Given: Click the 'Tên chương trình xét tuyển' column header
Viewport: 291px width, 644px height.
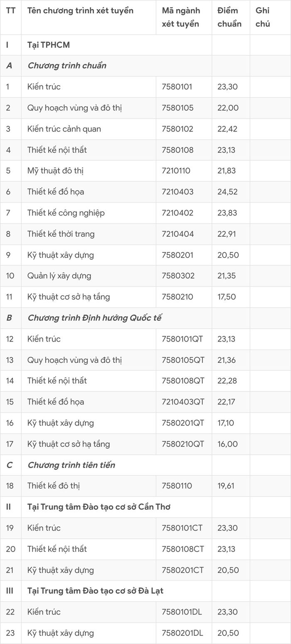Looking at the screenshot, I should pyautogui.click(x=80, y=10).
